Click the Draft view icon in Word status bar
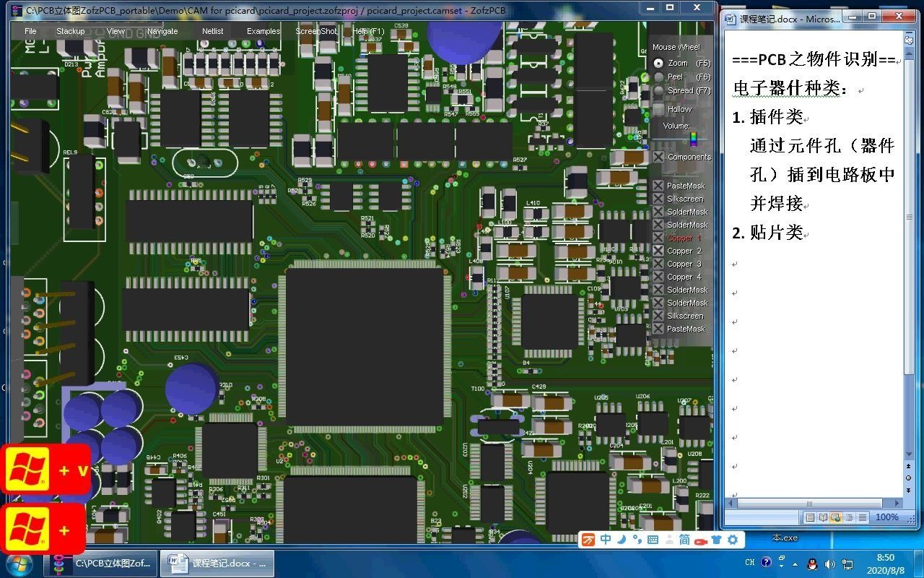 pyautogui.click(x=861, y=517)
